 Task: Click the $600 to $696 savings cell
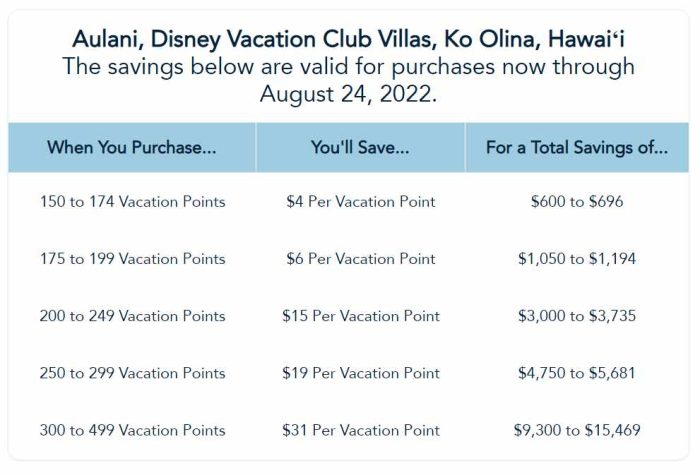[577, 202]
